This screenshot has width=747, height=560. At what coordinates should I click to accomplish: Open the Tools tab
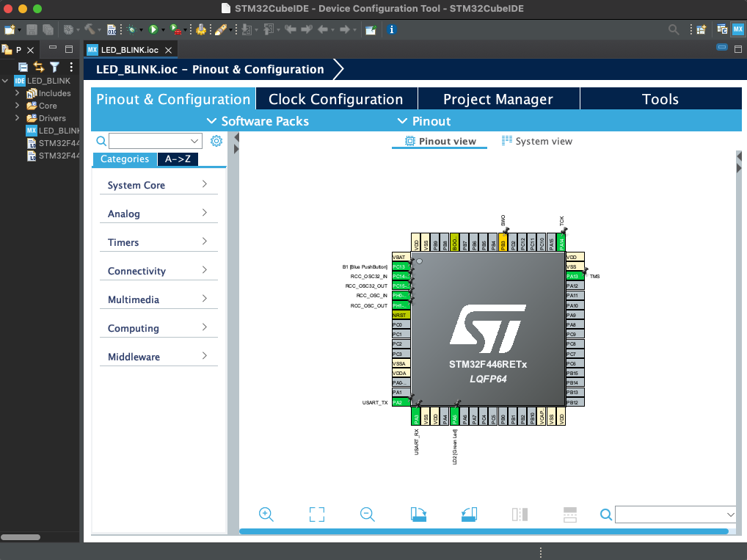(660, 99)
